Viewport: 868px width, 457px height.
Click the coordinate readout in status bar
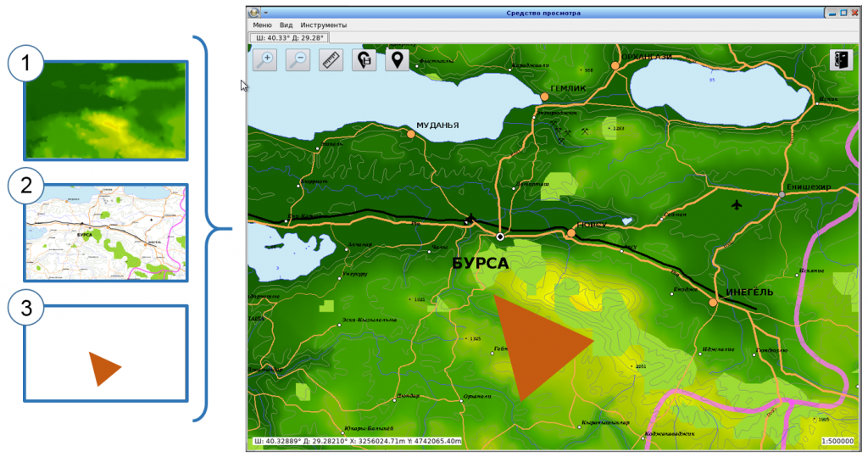356,441
